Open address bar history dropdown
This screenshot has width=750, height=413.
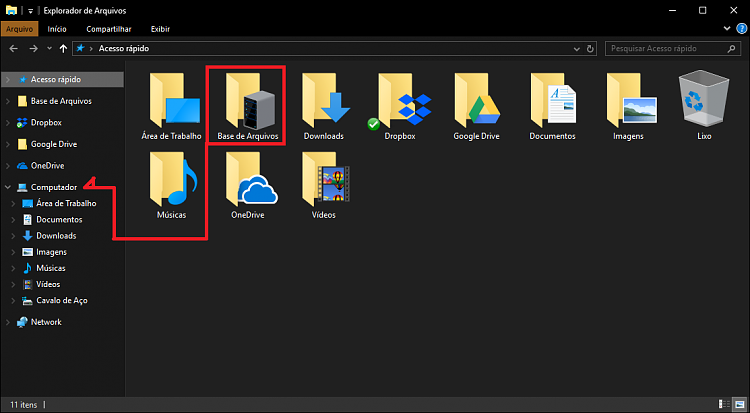(x=576, y=49)
